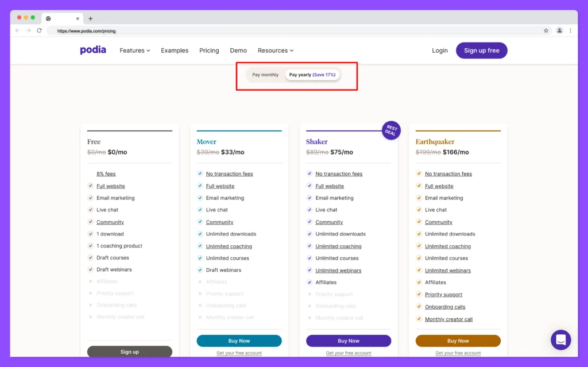Click the Best Deal badge on Shaker
The height and width of the screenshot is (367, 588).
point(391,130)
